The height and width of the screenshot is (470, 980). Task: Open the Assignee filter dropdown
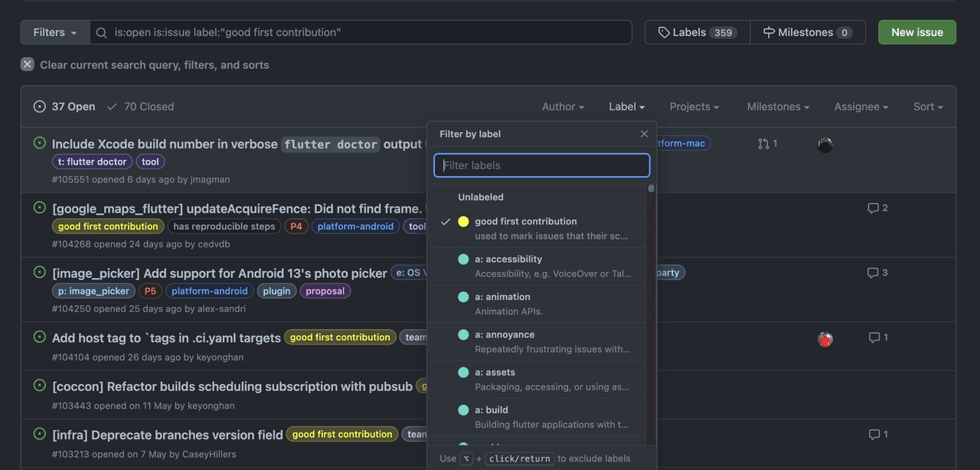(861, 106)
